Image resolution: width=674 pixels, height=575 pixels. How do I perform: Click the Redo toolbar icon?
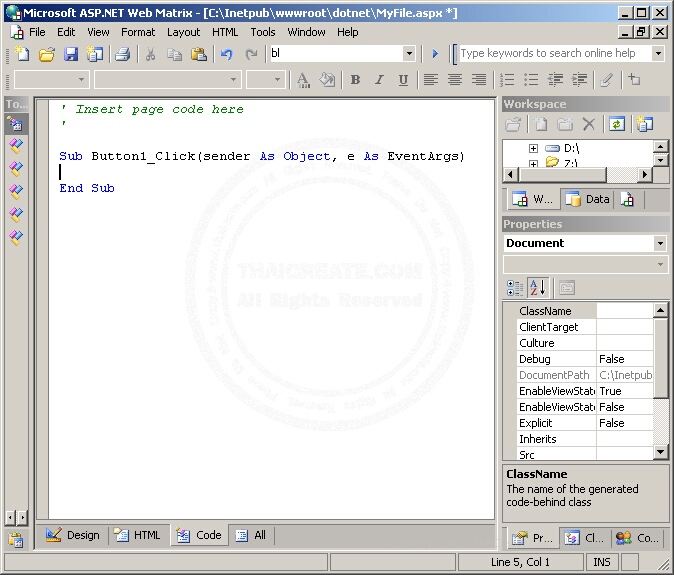tap(251, 54)
